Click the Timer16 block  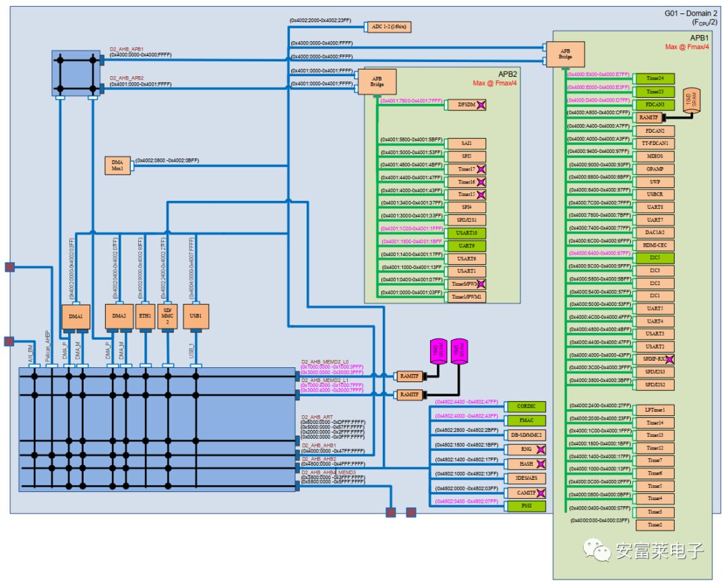tap(466, 183)
